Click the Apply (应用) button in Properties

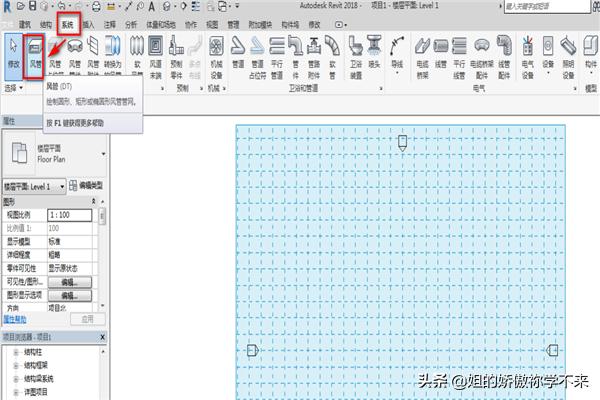pyautogui.click(x=87, y=319)
